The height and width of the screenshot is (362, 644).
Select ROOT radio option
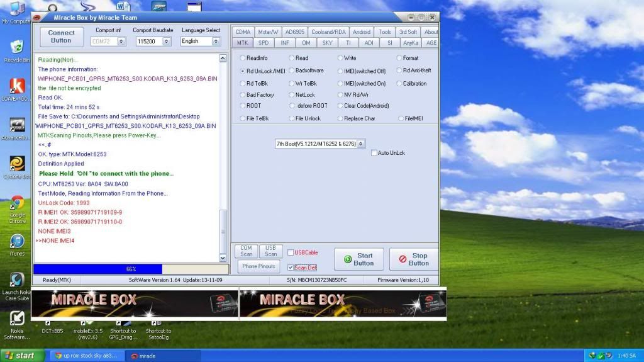click(x=243, y=106)
